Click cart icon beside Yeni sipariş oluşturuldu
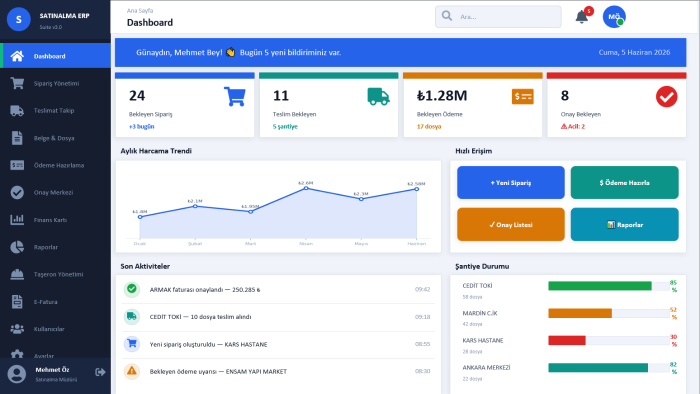The width and height of the screenshot is (700, 394). [132, 344]
